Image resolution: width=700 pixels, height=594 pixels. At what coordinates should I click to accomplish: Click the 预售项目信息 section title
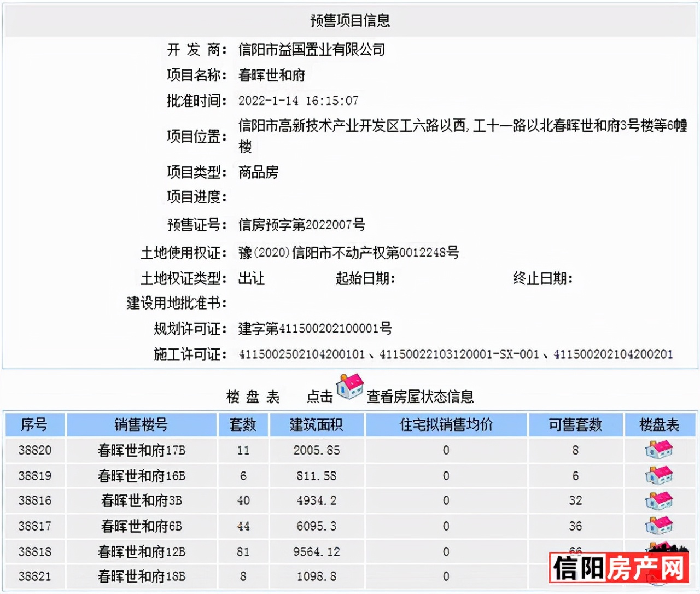coord(350,21)
